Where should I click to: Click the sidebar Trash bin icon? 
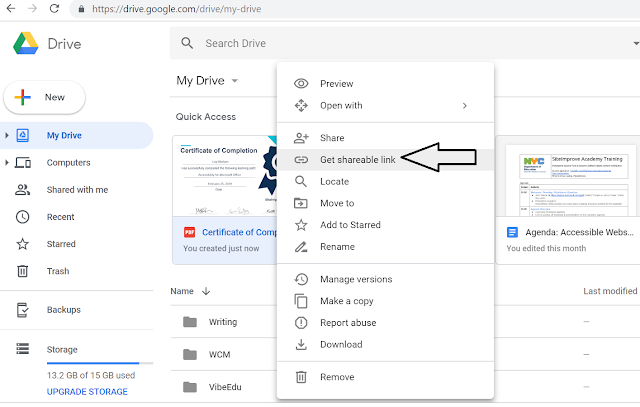pyautogui.click(x=22, y=271)
